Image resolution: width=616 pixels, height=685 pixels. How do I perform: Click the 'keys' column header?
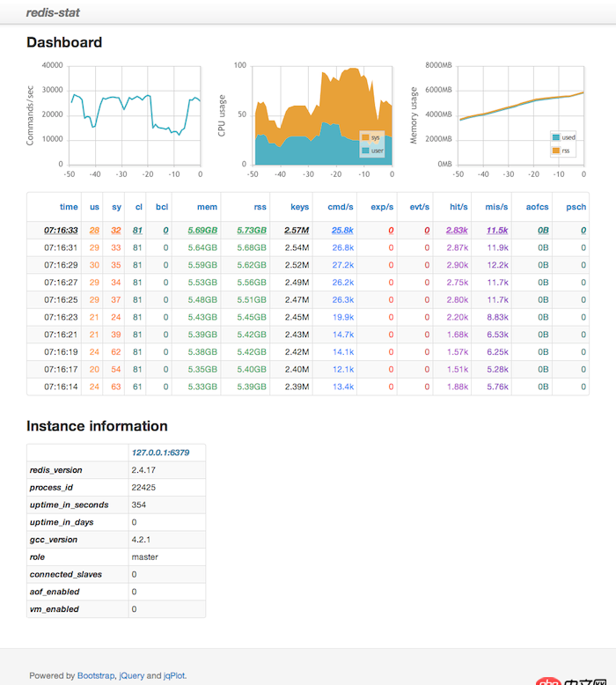tap(299, 207)
